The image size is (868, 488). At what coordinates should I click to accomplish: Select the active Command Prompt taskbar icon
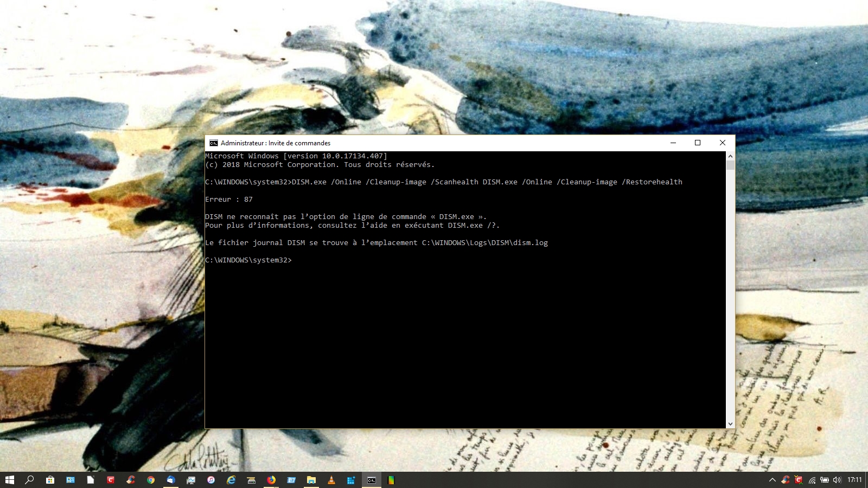(372, 480)
